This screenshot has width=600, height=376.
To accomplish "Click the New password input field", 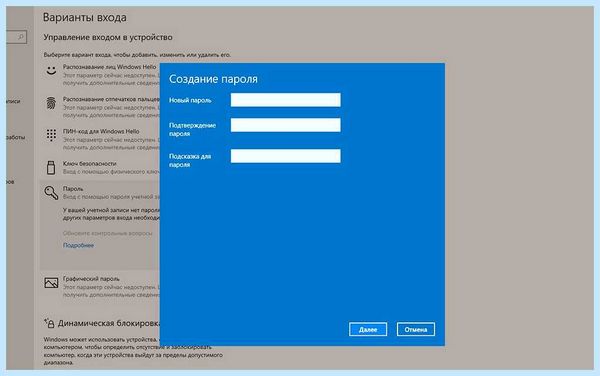I will click(x=285, y=100).
